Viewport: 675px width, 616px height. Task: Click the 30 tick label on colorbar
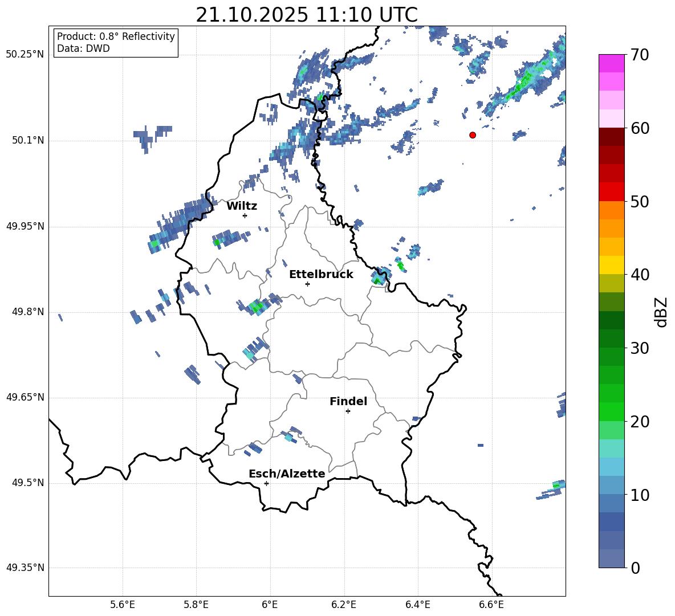click(x=640, y=348)
